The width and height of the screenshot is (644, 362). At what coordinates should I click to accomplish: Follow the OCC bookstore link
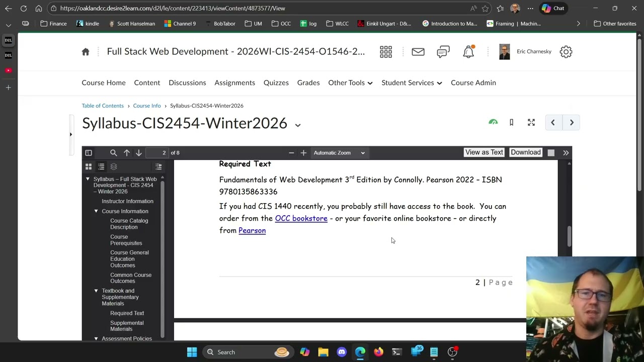click(x=301, y=218)
